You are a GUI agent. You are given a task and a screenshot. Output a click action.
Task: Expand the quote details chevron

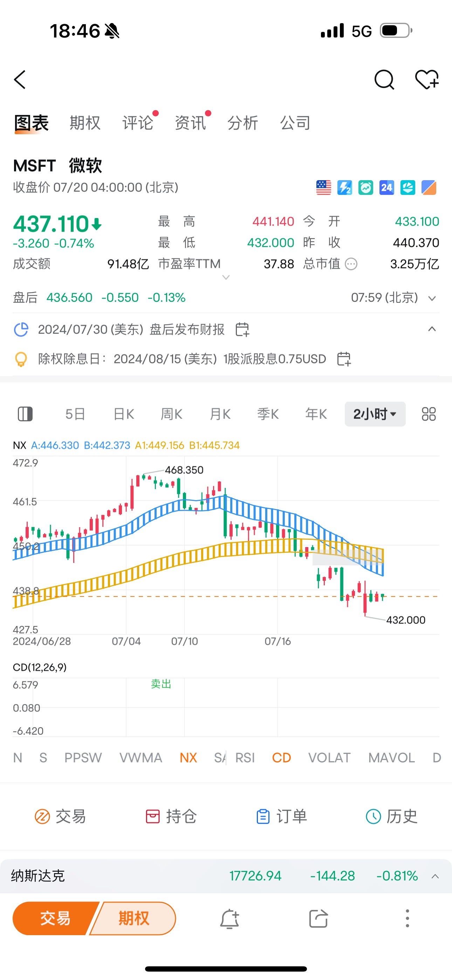(226, 277)
